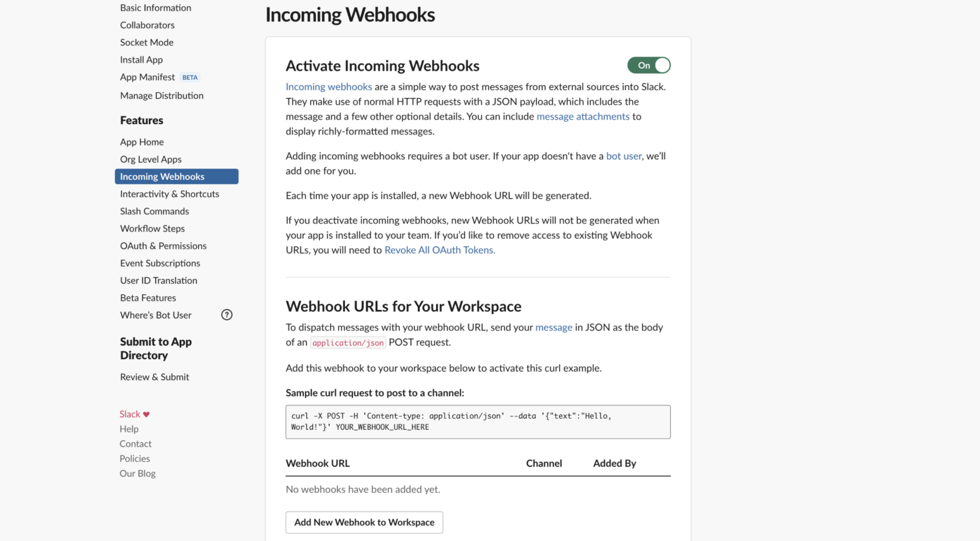Select Interactivity & Shortcuts
The height and width of the screenshot is (541, 980).
(x=169, y=194)
